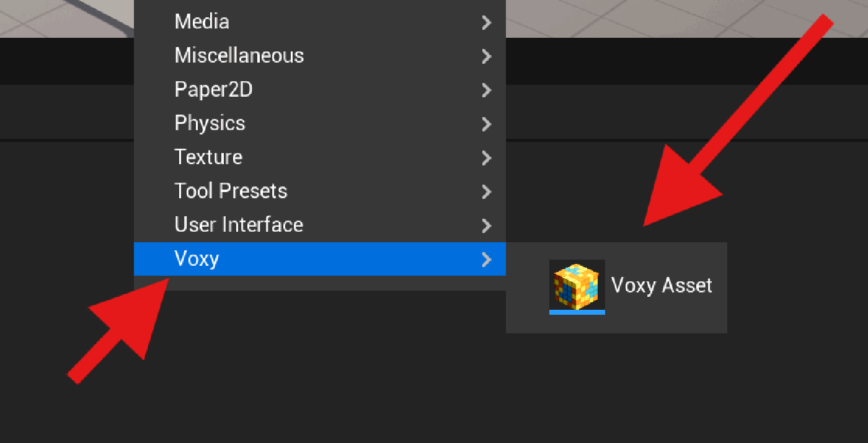The width and height of the screenshot is (868, 443).
Task: Click the chevron on the Voxy row
Action: coord(487,259)
